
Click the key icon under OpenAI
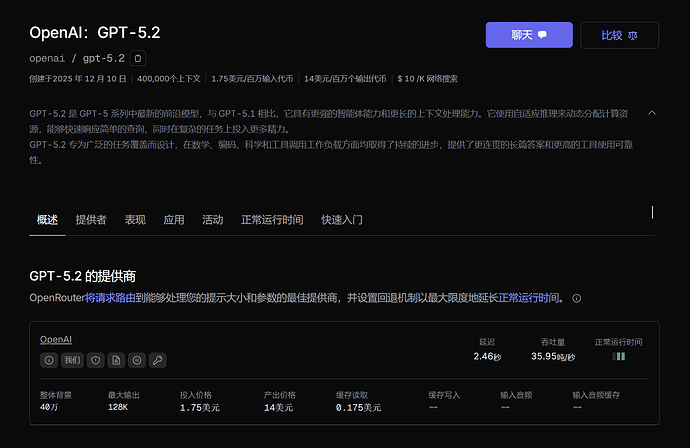pos(158,360)
